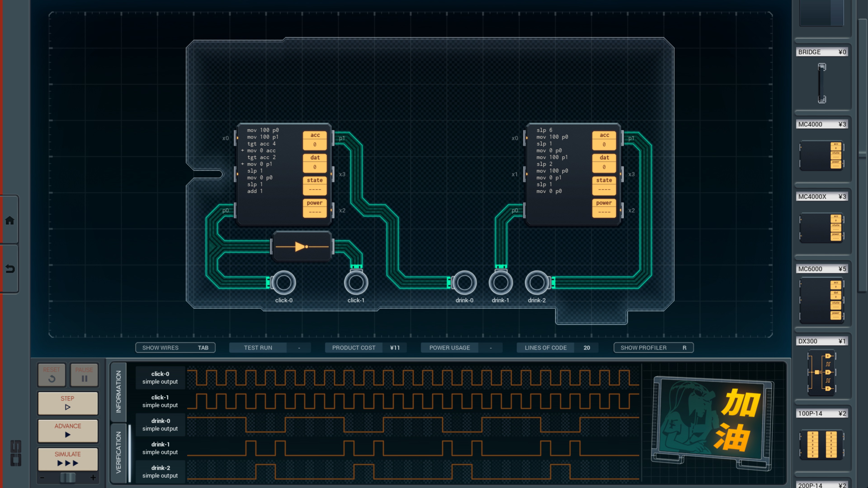The image size is (868, 488).
Task: Select the MC6000 microcontroller part
Action: [x=821, y=300]
